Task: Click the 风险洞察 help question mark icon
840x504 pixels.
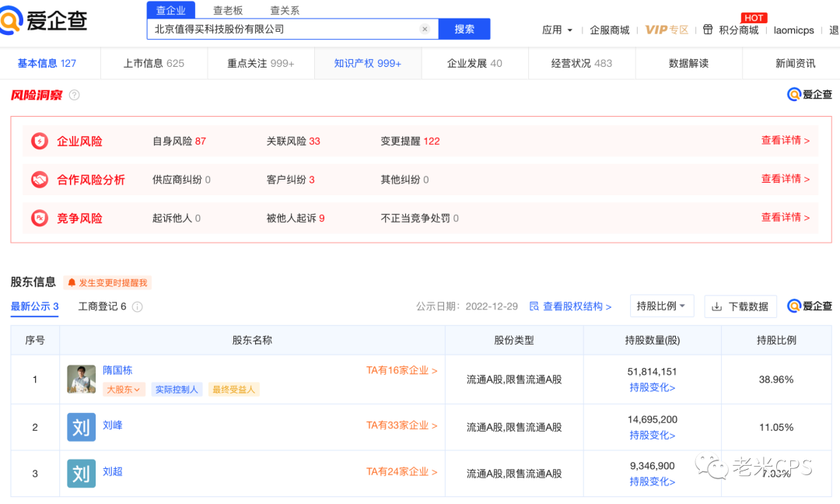Action: click(x=75, y=95)
